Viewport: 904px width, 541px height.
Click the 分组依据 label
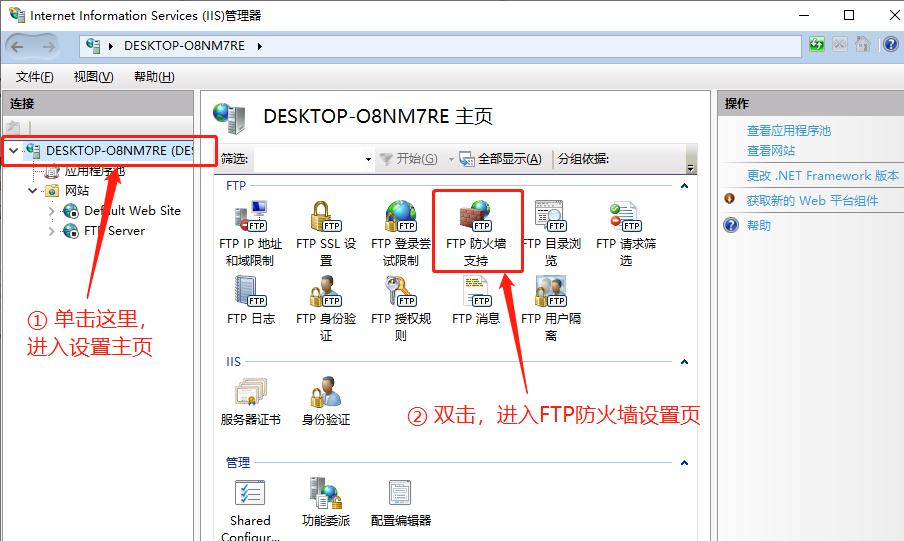tap(583, 159)
